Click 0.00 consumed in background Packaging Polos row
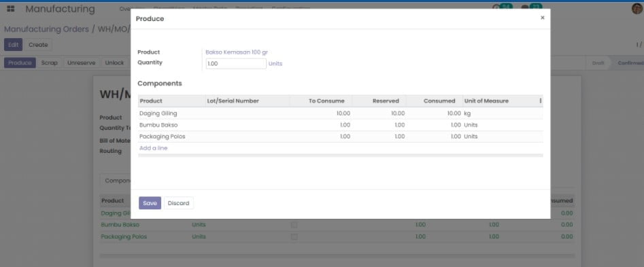Screen dimensions: 644x267 point(566,236)
